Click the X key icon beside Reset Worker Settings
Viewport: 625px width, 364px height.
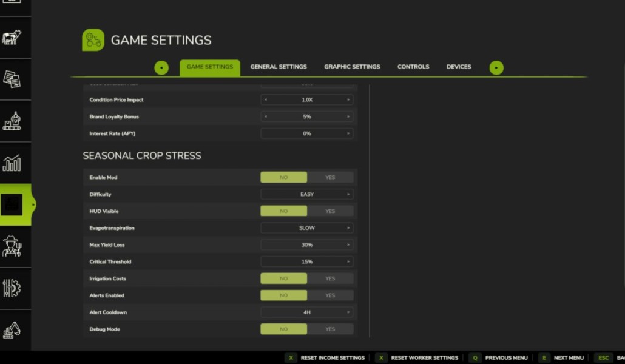[382, 357]
